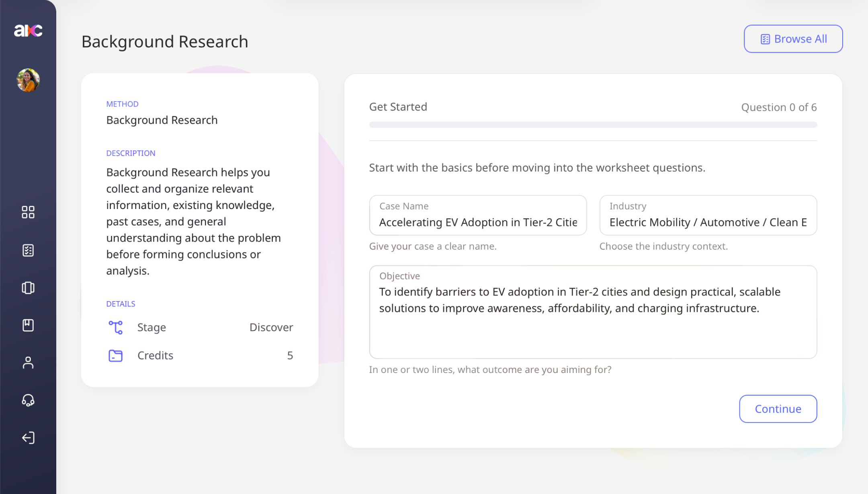The image size is (868, 494).
Task: Open the Industry selection field
Action: click(708, 216)
